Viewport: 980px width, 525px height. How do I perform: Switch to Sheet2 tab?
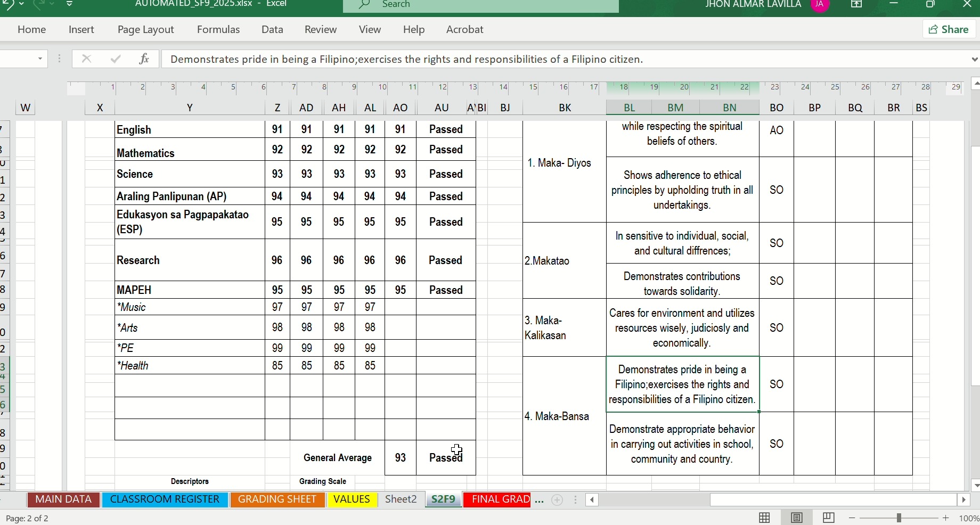click(x=401, y=499)
